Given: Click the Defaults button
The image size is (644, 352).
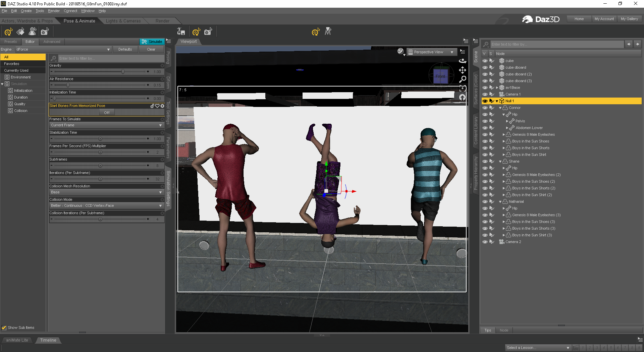Looking at the screenshot, I should tap(125, 49).
